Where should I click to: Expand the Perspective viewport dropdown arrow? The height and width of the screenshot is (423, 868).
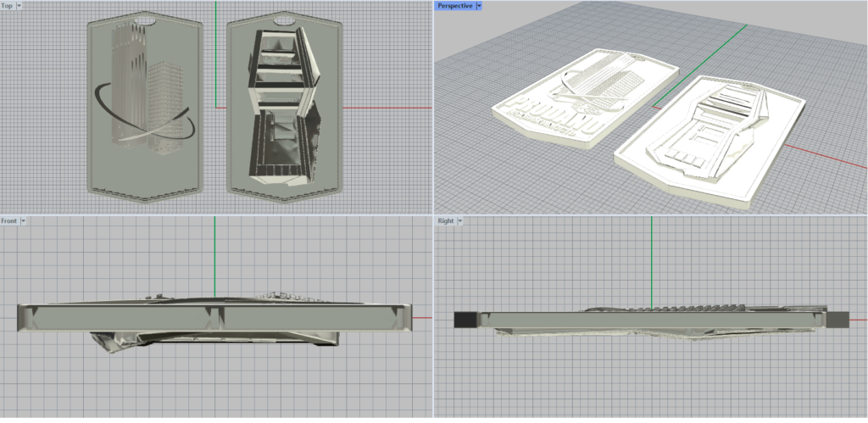point(479,6)
